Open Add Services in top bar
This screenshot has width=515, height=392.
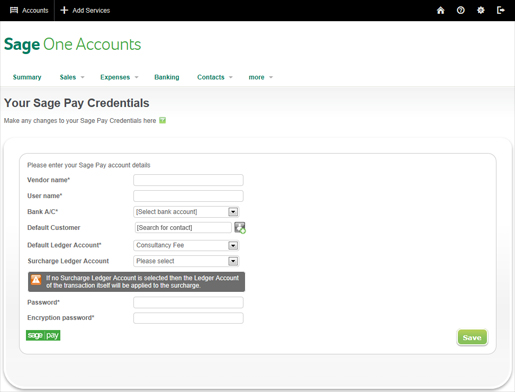click(85, 10)
